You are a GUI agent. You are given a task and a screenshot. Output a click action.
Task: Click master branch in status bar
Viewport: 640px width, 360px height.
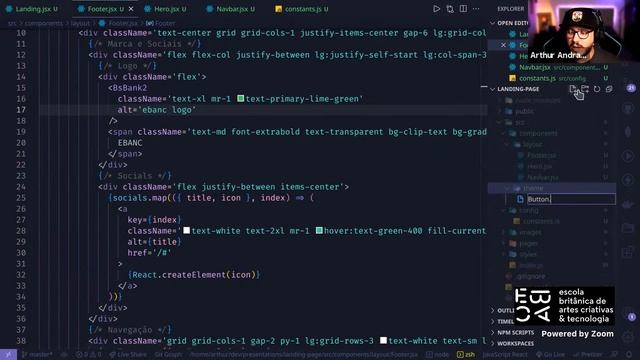[37, 354]
